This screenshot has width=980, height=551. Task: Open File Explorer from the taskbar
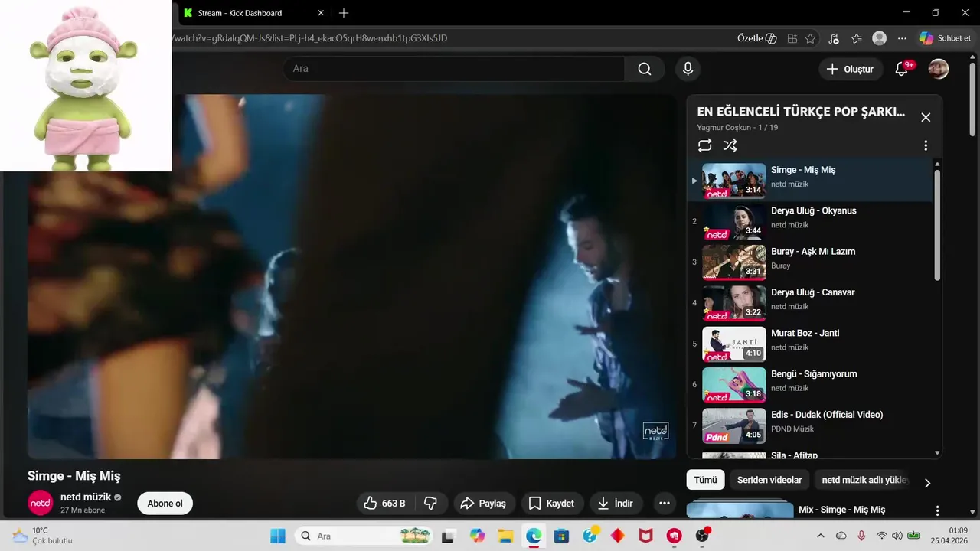tap(505, 536)
